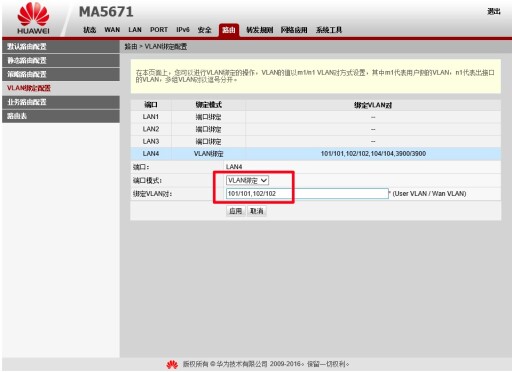Screen dimensions: 512x372
Task: Select the PORT tab
Action: point(159,30)
